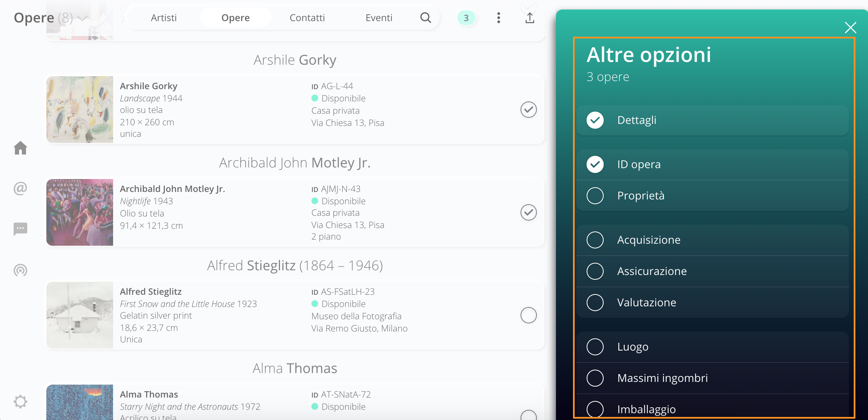Switch to the Contatti tab
This screenshot has width=868, height=420.
[x=307, y=18]
